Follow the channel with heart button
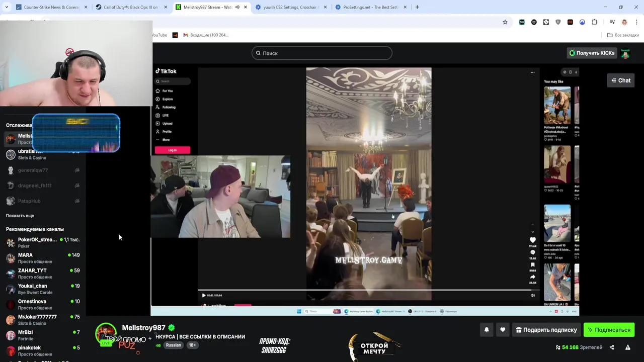This screenshot has width=644, height=362. tap(502, 330)
